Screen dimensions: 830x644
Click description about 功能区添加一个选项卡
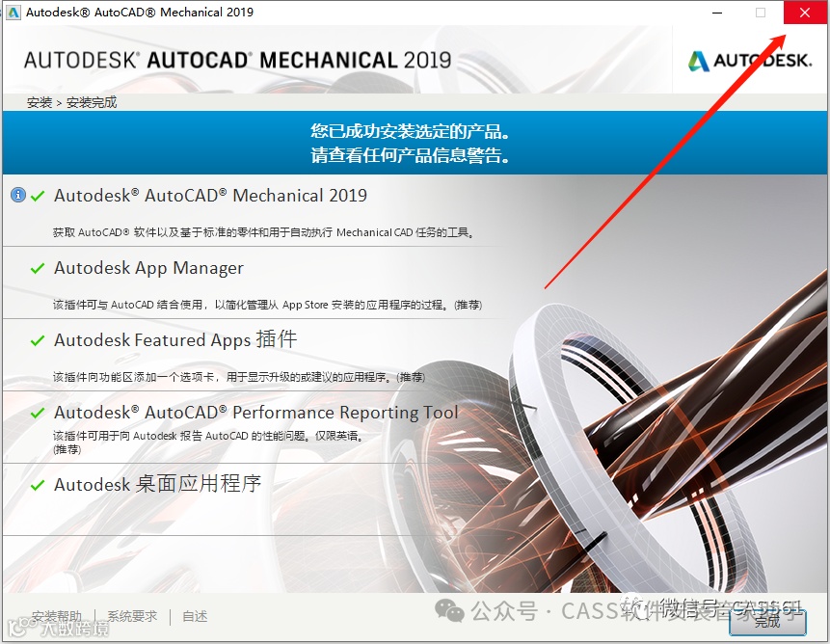point(239,377)
